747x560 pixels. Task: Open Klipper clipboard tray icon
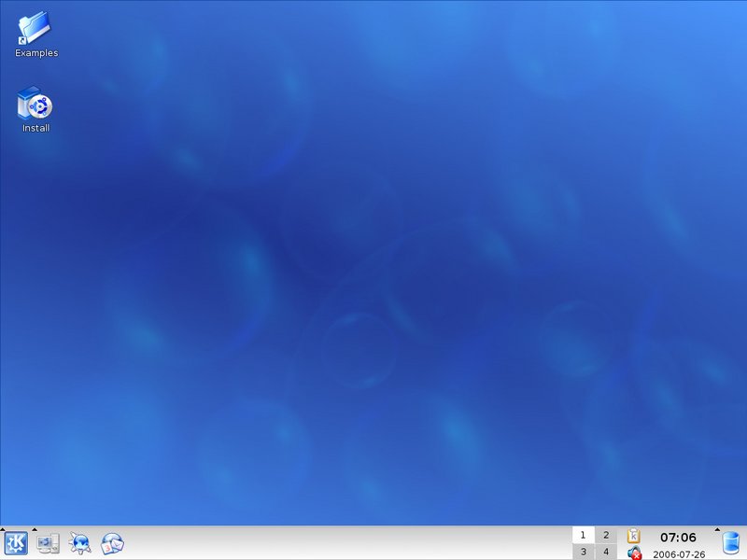634,536
